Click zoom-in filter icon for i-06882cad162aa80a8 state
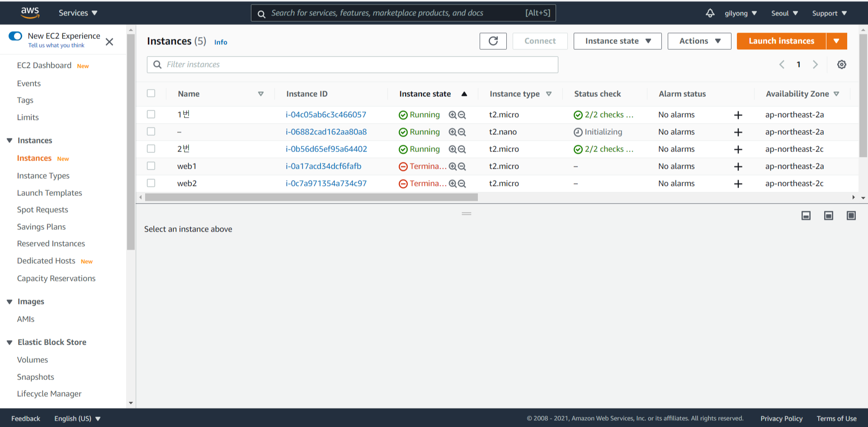Image resolution: width=868 pixels, height=427 pixels. click(453, 132)
